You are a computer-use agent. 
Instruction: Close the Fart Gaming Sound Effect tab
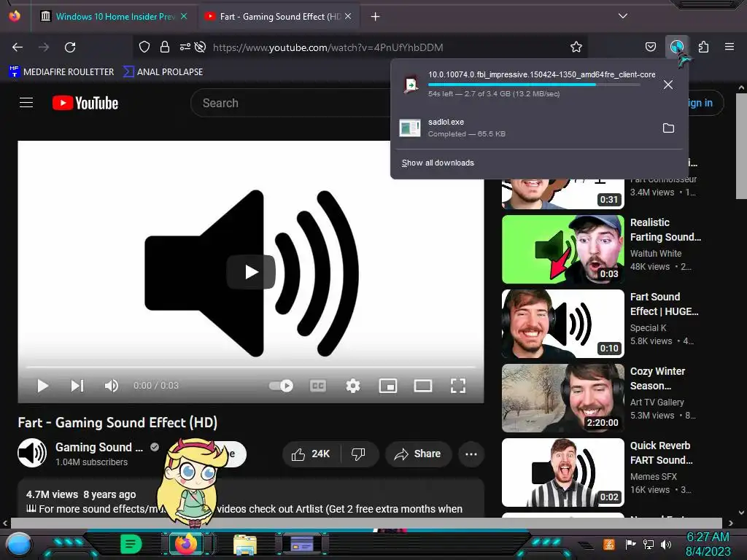[348, 16]
